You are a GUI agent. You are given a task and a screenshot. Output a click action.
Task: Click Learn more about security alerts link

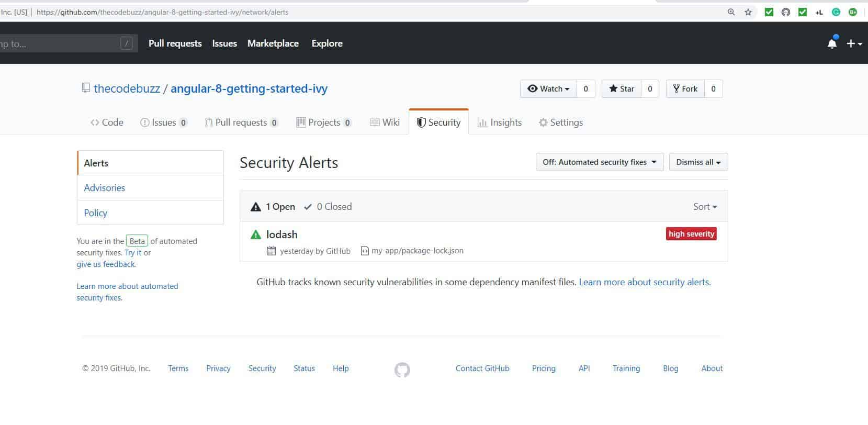(645, 282)
